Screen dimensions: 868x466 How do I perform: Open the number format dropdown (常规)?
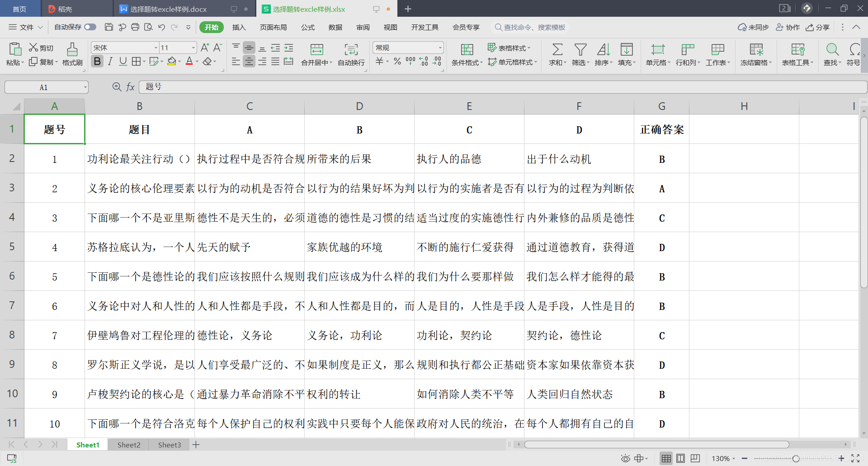[440, 48]
